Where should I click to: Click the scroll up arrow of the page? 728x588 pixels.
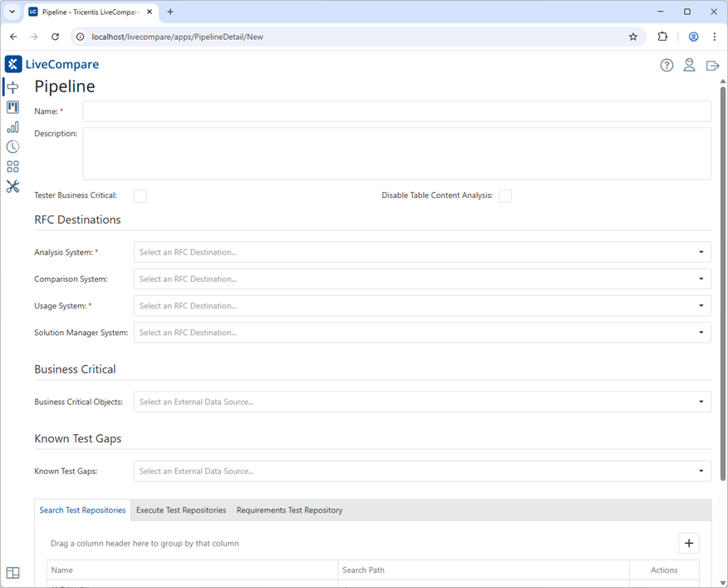tap(723, 82)
